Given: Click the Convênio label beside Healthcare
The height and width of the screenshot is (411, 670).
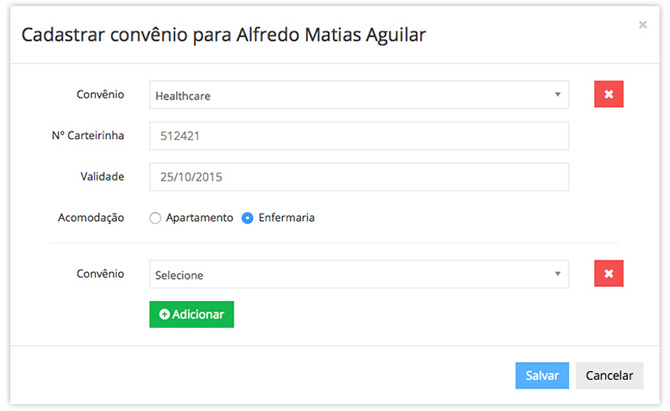Looking at the screenshot, I should pyautogui.click(x=100, y=94).
